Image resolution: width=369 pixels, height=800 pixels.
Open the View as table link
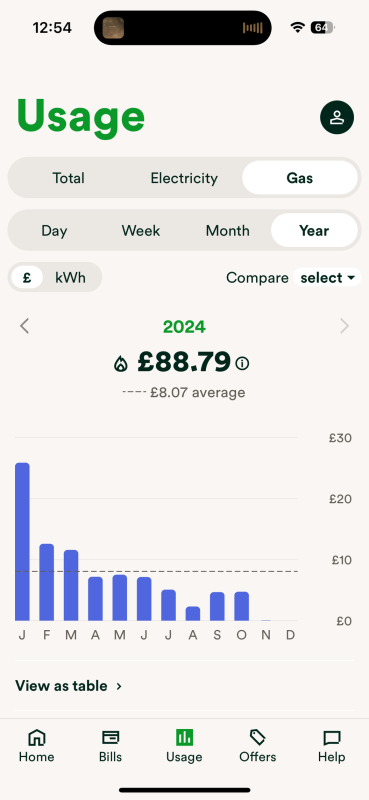pyautogui.click(x=68, y=686)
